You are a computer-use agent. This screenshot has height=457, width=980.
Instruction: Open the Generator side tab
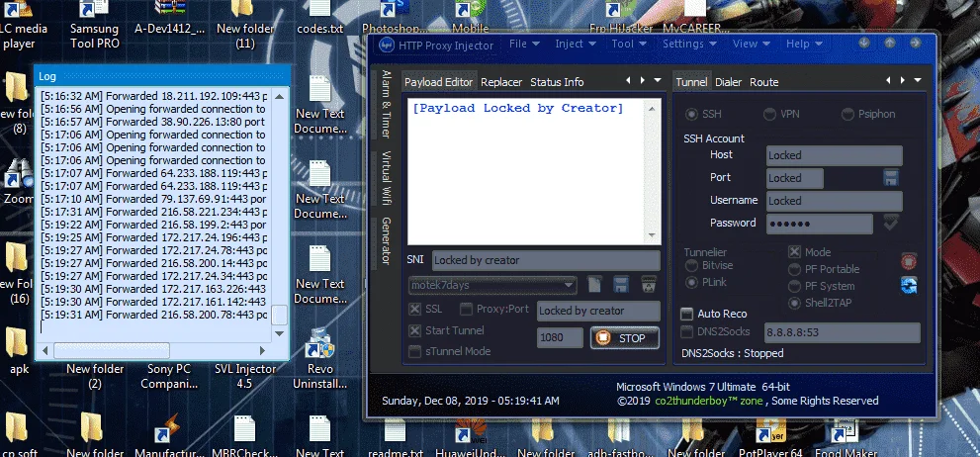[387, 240]
